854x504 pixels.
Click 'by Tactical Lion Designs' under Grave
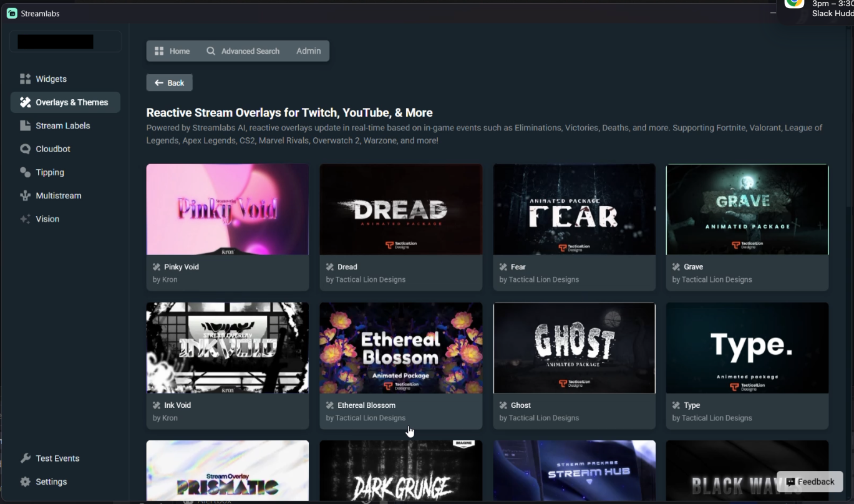712,279
